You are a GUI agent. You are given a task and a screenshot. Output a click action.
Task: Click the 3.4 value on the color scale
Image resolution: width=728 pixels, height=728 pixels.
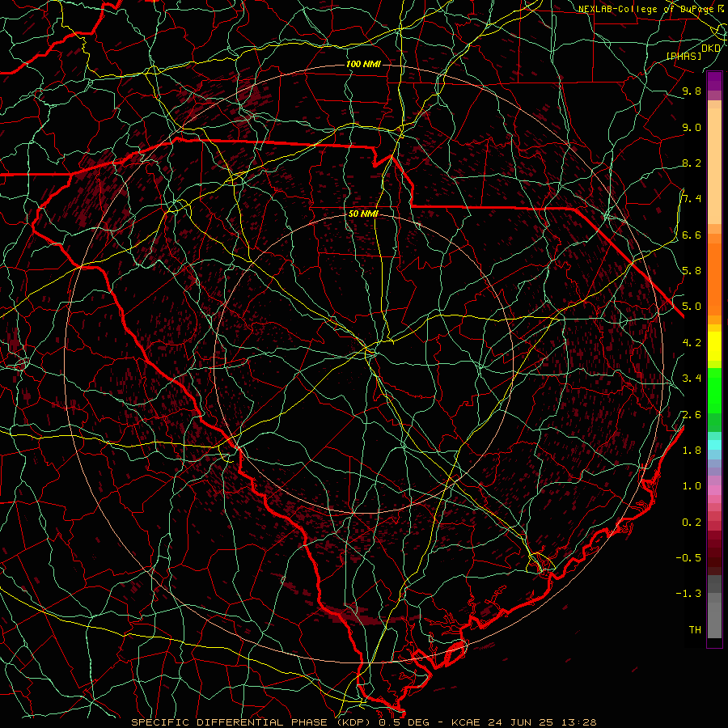pos(692,379)
